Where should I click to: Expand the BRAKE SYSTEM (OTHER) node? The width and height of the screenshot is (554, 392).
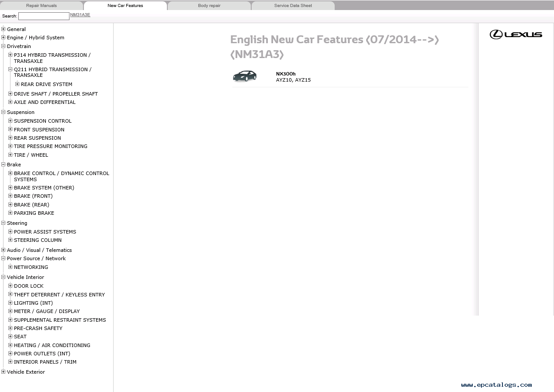10,188
